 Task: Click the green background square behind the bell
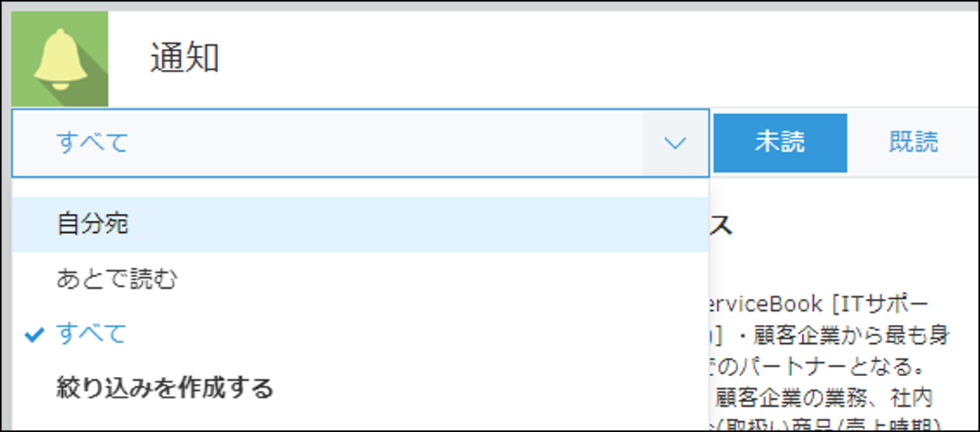(x=60, y=59)
